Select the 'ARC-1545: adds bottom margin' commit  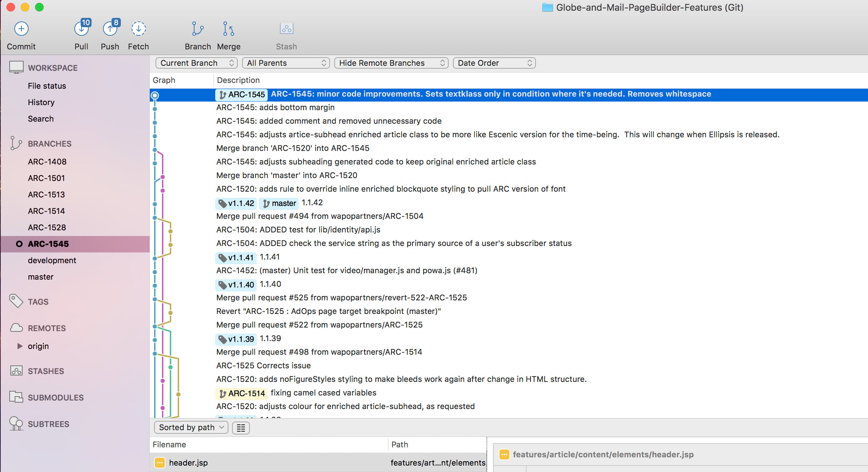275,108
